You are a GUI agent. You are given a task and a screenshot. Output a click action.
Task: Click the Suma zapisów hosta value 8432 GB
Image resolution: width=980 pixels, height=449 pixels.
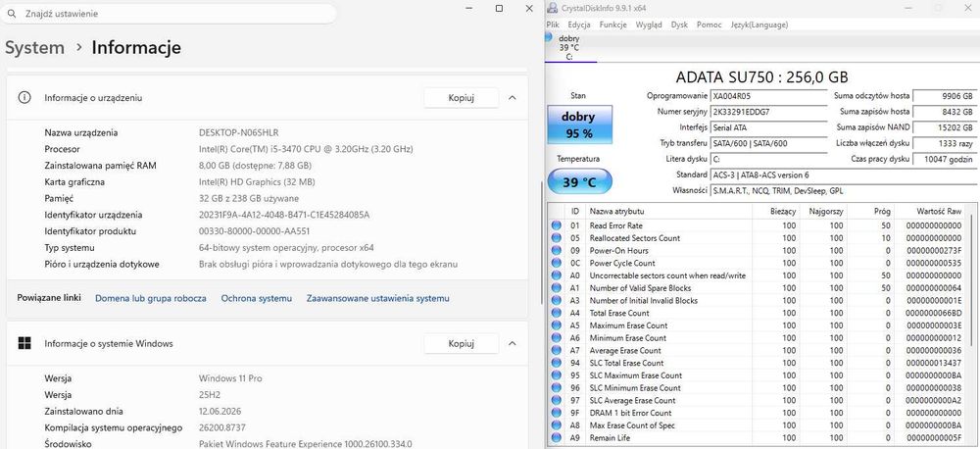[x=945, y=112]
